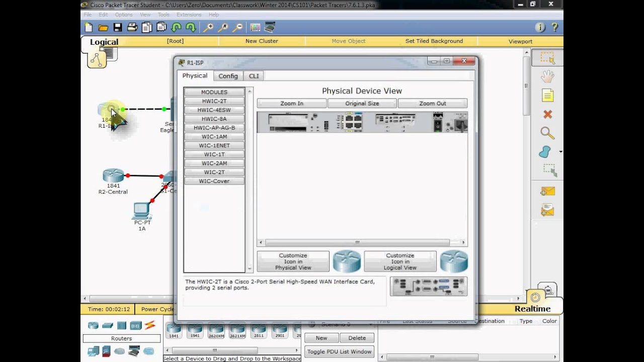
Task: Select the Hubs device category icon
Action: click(x=121, y=325)
